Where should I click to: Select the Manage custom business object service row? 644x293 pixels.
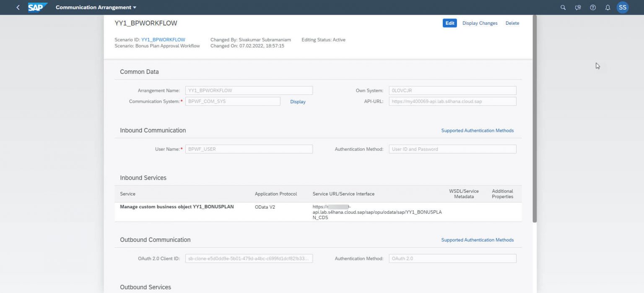(x=177, y=207)
